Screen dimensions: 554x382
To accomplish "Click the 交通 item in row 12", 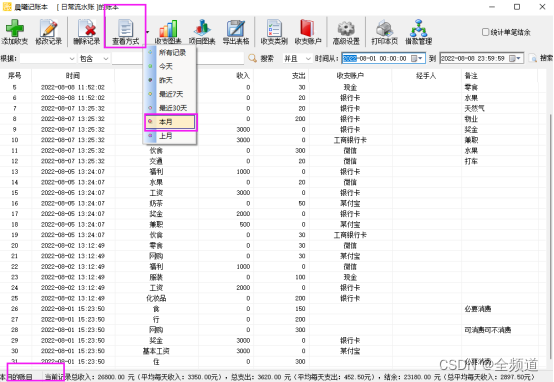I will pos(156,161).
